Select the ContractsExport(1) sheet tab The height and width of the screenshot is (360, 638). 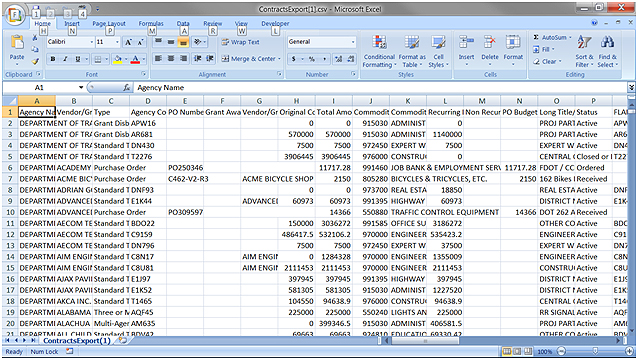pos(76,340)
